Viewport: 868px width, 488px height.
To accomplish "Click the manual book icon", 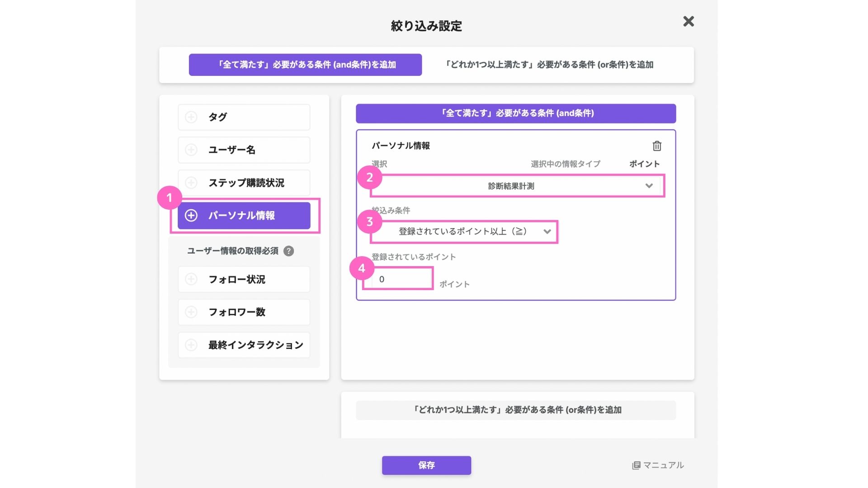I will (636, 465).
